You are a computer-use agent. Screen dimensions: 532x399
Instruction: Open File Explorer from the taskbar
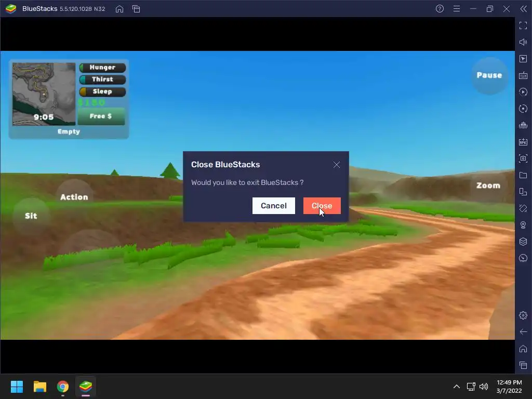click(39, 387)
